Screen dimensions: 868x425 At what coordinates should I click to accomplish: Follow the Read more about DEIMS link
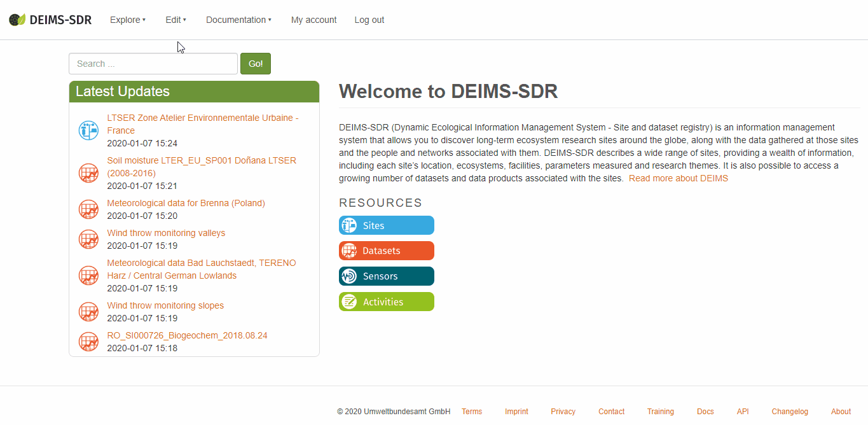[678, 178]
